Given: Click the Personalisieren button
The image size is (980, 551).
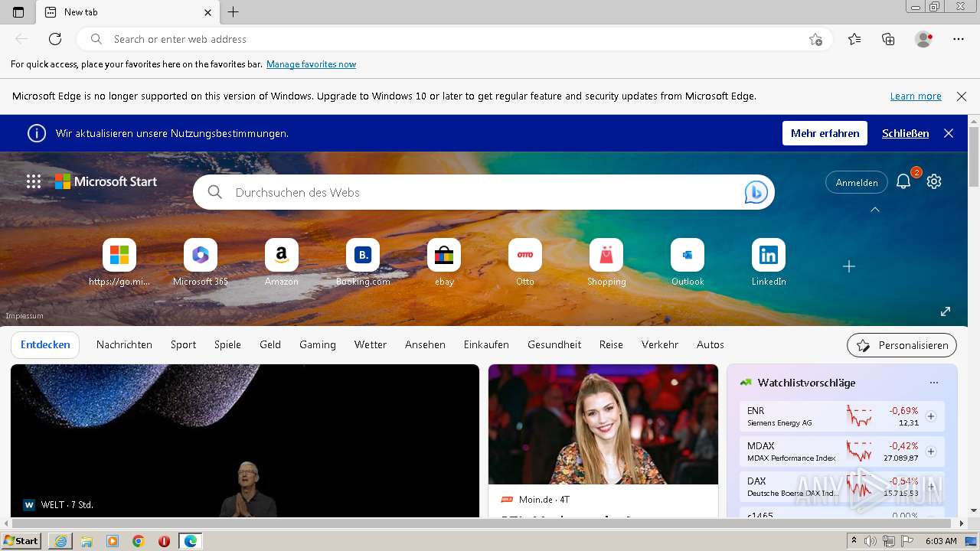Looking at the screenshot, I should [x=902, y=345].
